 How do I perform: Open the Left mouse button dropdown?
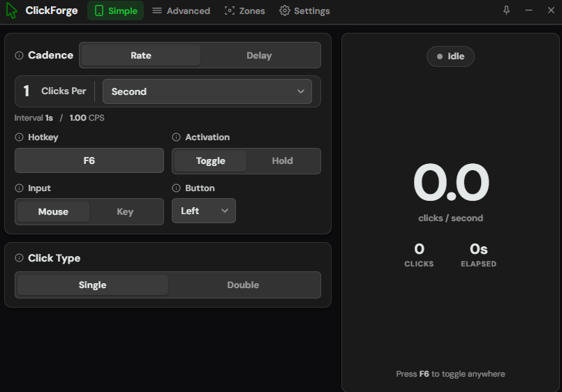coord(204,211)
